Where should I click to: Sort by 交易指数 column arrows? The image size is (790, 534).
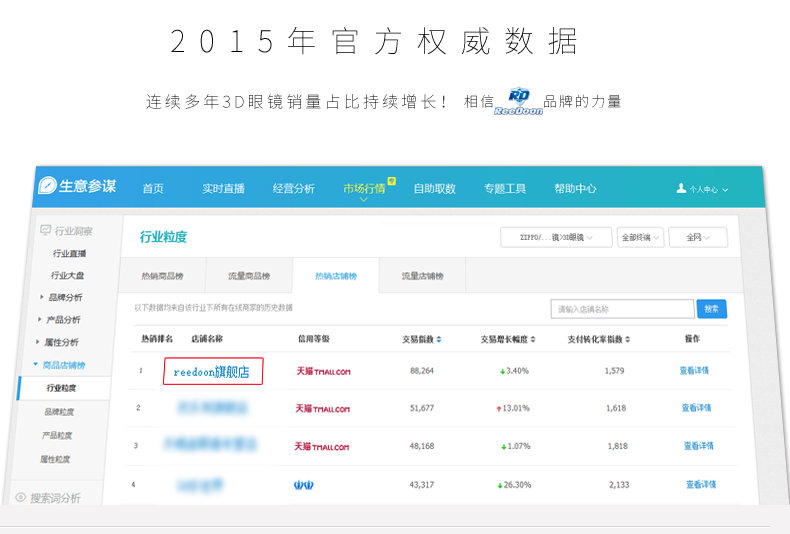click(x=439, y=340)
